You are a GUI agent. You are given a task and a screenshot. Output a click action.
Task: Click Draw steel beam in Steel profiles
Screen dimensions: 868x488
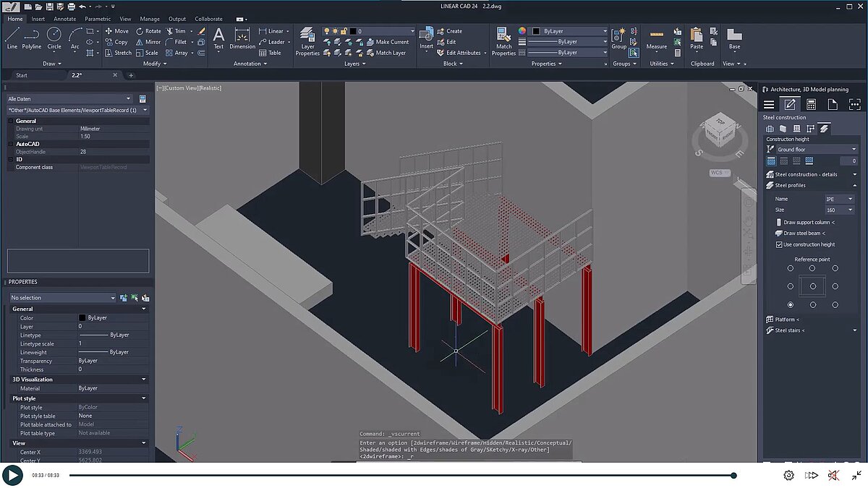click(803, 233)
